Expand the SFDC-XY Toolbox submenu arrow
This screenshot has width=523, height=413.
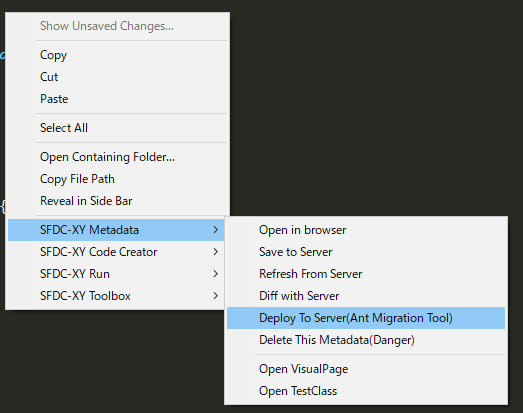tap(215, 296)
